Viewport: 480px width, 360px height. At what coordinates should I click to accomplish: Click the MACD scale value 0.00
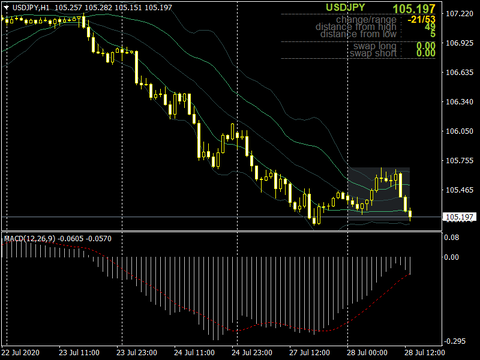tap(451, 257)
